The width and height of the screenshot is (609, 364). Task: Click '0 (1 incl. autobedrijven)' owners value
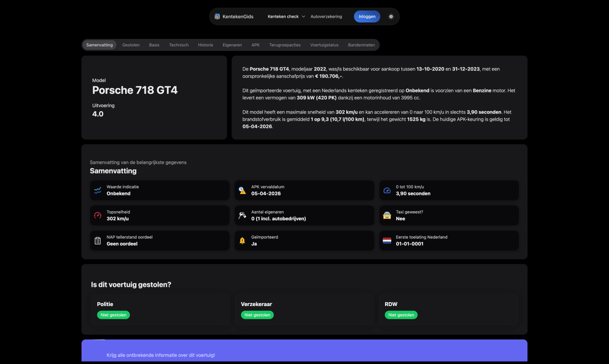coord(279,218)
